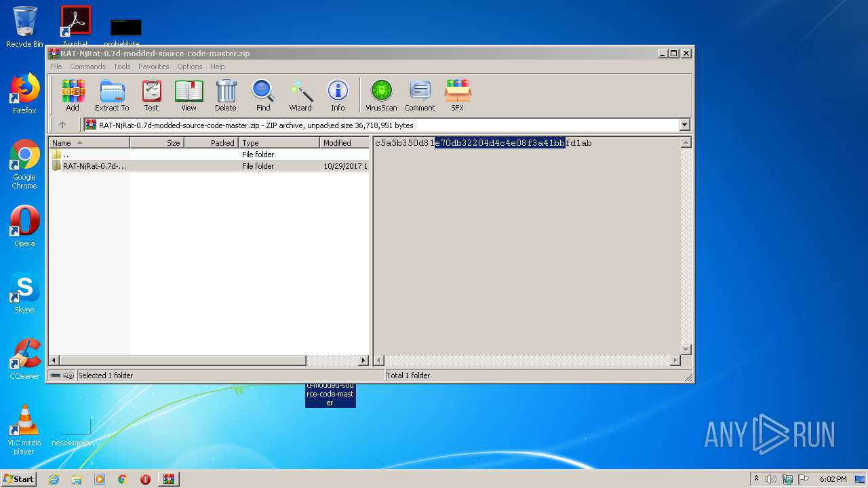Open Recycle Bin desktop icon
Screen dimensions: 868x488
24,26
